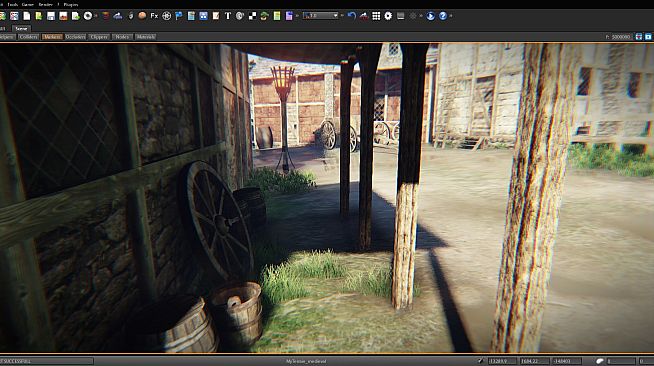The height and width of the screenshot is (366, 654).
Task: Click the notepad with pencil icon
Action: (216, 16)
